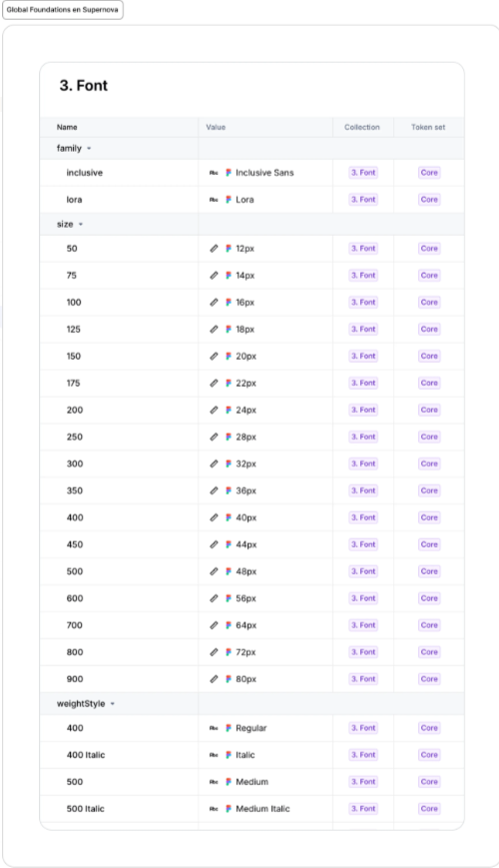This screenshot has width=499, height=868.
Task: Click the Figma icon beside Inclusive Sans
Action: [x=228, y=173]
